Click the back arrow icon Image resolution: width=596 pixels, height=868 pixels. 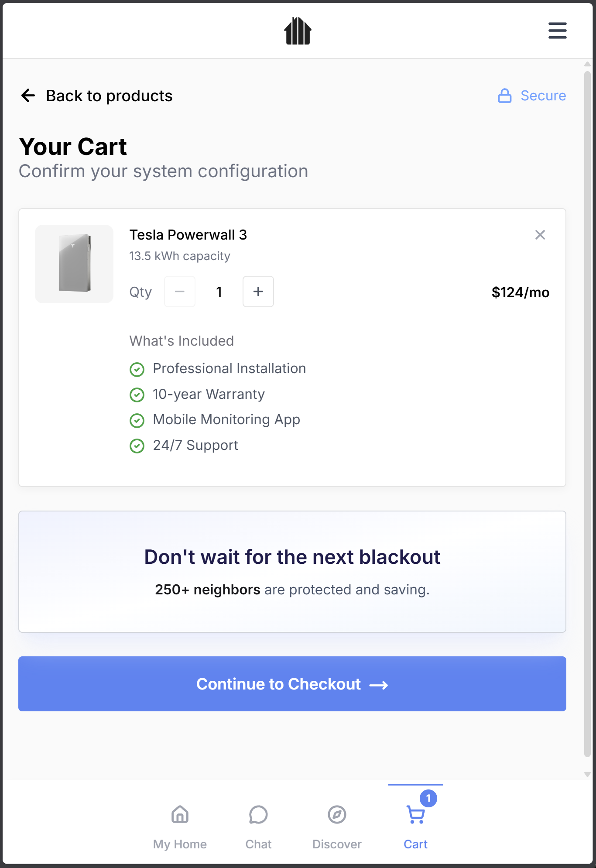pyautogui.click(x=28, y=95)
